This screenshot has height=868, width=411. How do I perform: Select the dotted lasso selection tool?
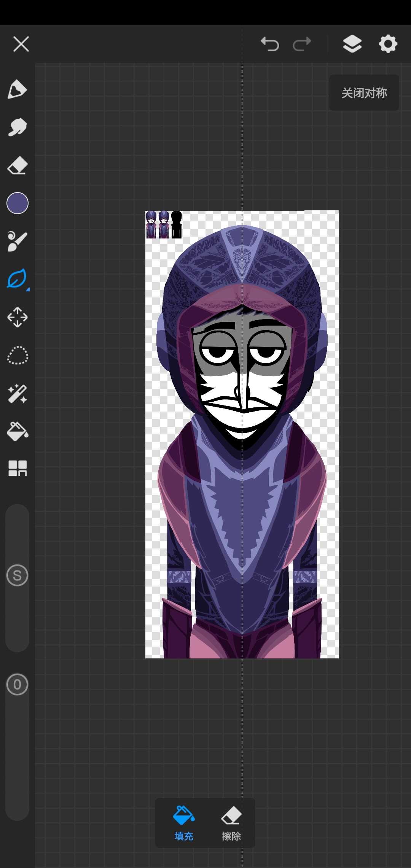(x=18, y=356)
